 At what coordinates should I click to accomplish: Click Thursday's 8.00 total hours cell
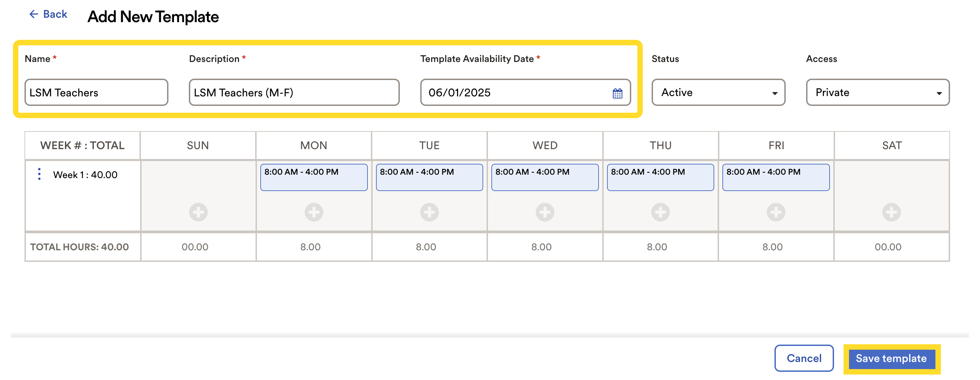point(660,247)
